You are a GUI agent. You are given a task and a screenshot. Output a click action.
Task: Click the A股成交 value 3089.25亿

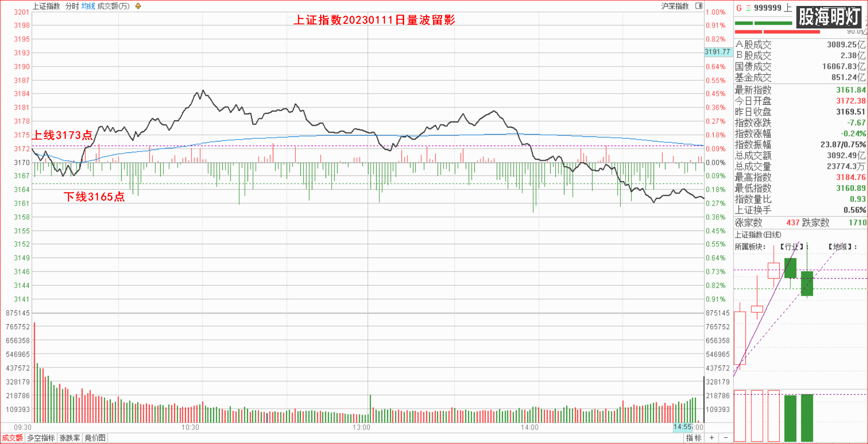coord(846,45)
